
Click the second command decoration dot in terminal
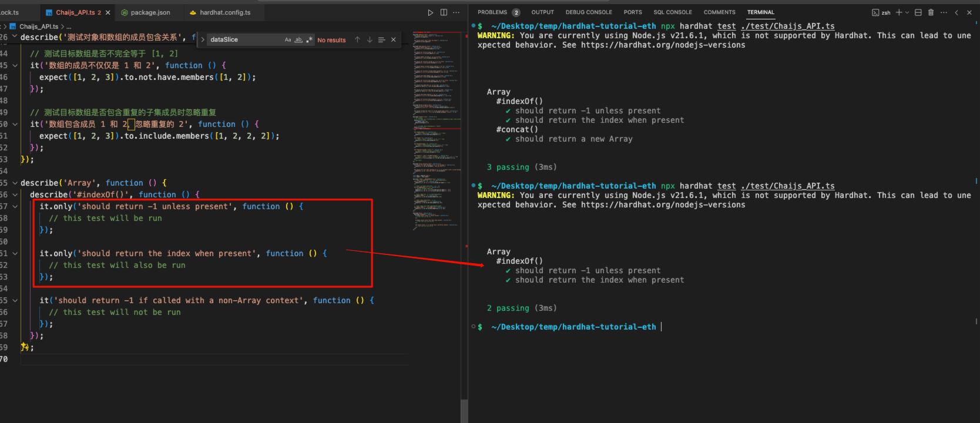[473, 186]
